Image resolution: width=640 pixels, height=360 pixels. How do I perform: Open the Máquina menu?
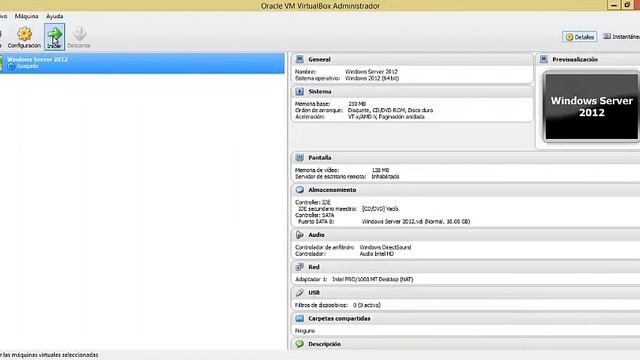27,16
